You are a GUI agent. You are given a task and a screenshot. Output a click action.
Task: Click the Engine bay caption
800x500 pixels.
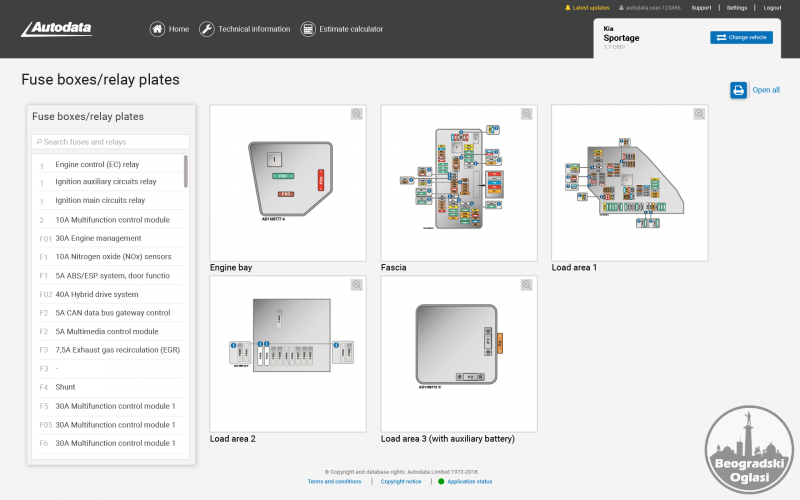231,267
